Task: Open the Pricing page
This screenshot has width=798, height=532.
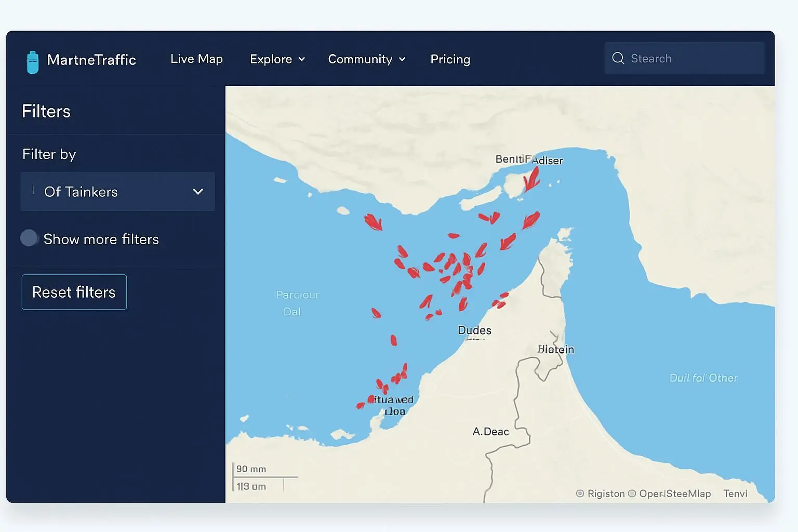Action: [x=450, y=59]
